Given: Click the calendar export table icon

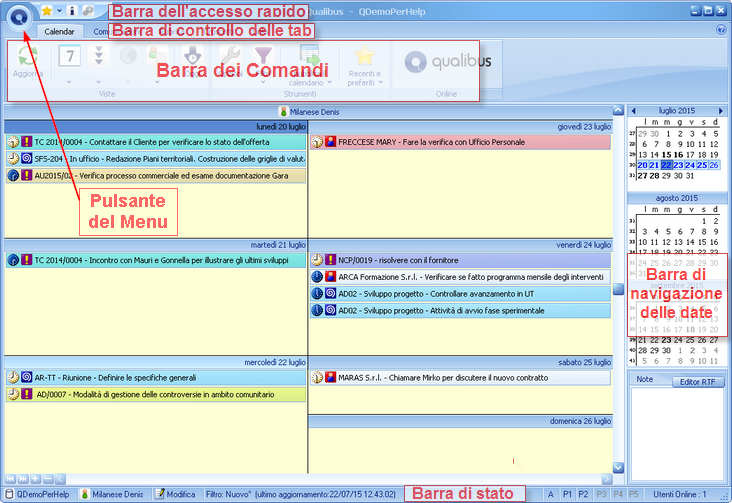Looking at the screenshot, I should 309,56.
